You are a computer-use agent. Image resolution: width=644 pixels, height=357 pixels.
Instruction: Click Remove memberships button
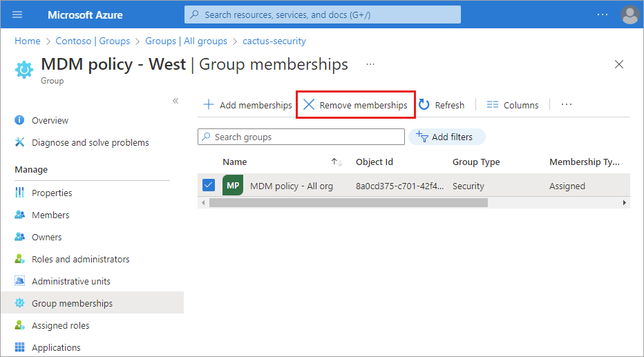[356, 105]
